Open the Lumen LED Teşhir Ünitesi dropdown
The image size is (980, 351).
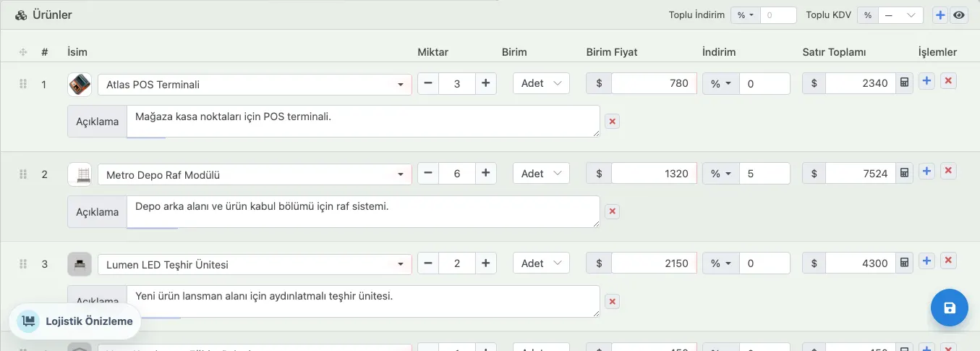pos(255,264)
